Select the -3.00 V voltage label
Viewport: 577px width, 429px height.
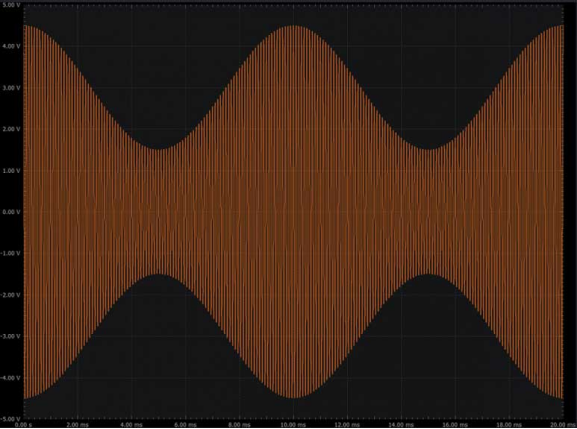pos(11,336)
